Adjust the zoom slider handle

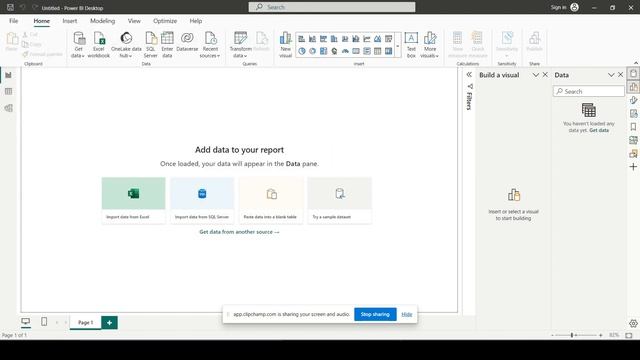click(572, 335)
